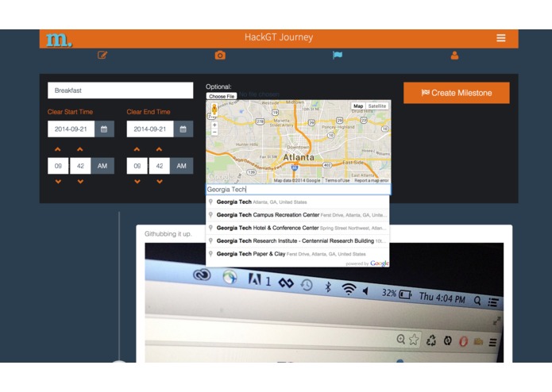552x392 pixels.
Task: Click the Choose File button
Action: pyautogui.click(x=222, y=96)
